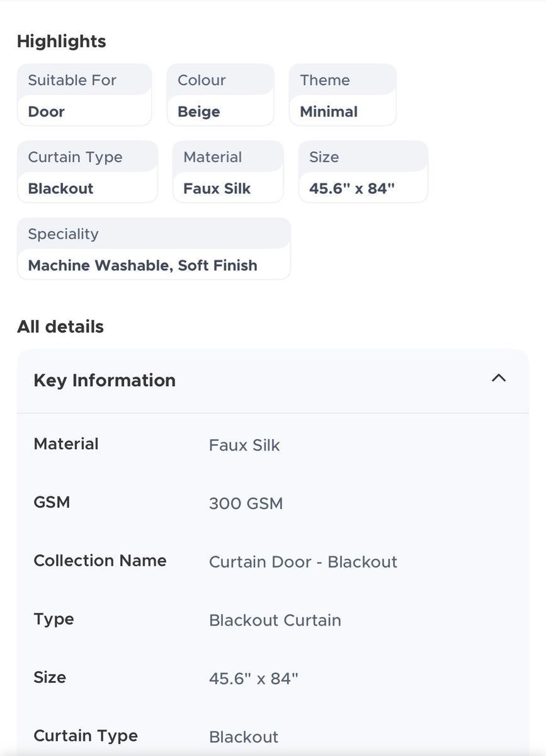Click Curtain Door - Blackout collection name
Image resolution: width=546 pixels, height=756 pixels.
pyautogui.click(x=303, y=562)
